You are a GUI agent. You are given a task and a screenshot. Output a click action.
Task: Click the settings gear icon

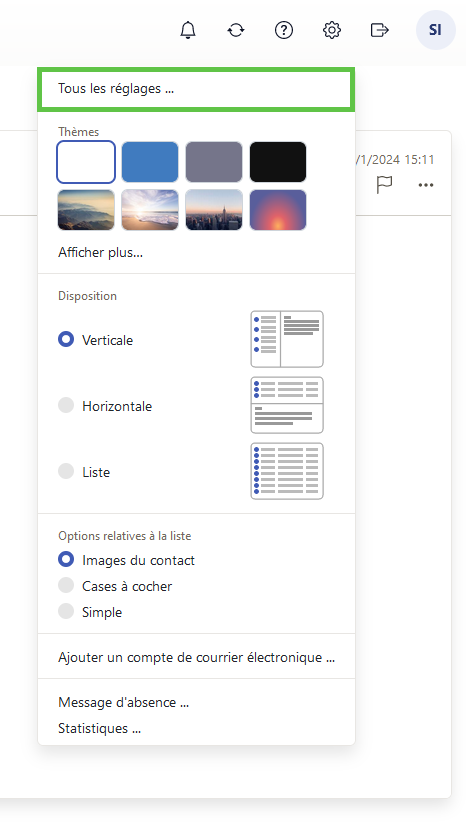tap(332, 30)
